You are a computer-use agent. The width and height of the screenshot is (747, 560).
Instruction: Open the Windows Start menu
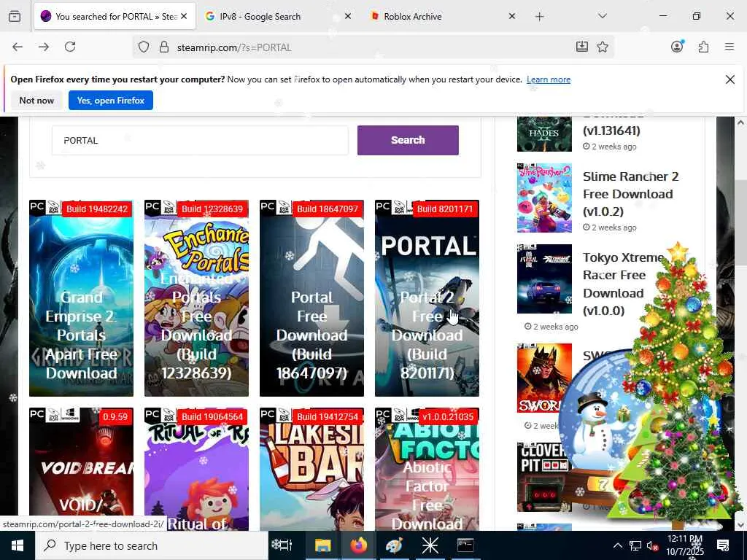pyautogui.click(x=18, y=545)
